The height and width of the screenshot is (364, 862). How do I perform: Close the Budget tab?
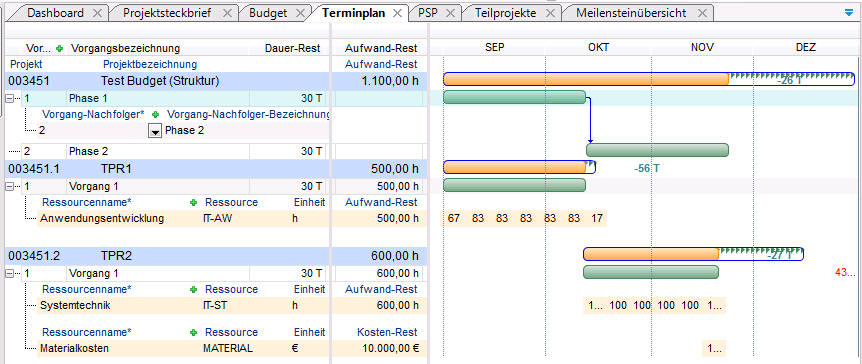coord(300,13)
